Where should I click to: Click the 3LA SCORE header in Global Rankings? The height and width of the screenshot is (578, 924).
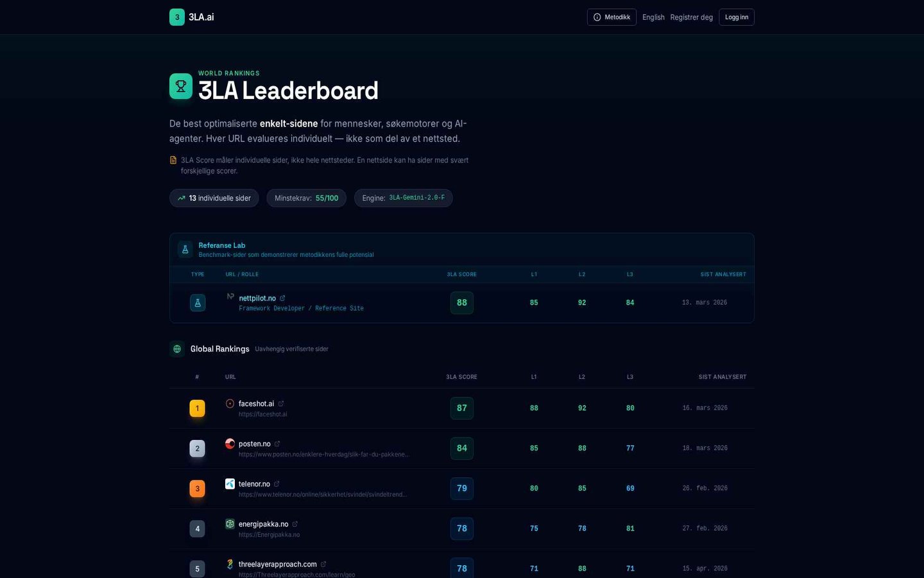462,377
